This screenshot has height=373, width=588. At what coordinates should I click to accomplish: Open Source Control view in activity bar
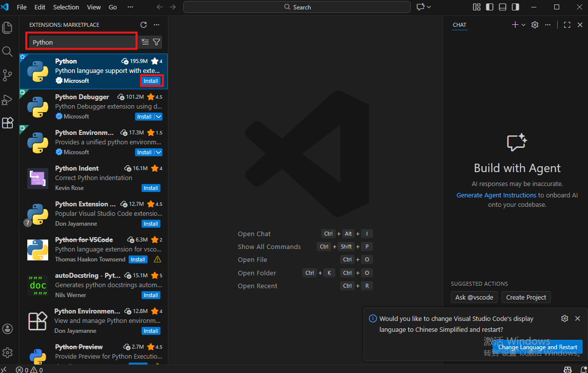7,75
